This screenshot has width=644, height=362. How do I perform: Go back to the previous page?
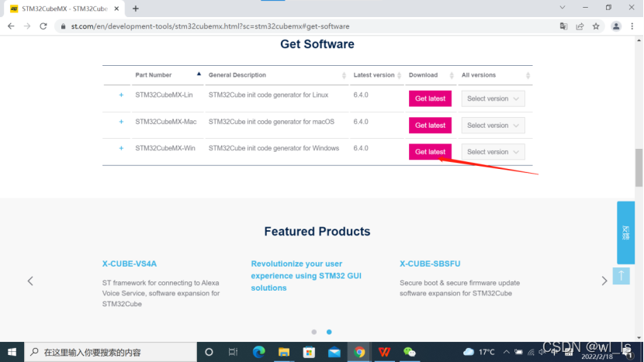click(x=11, y=26)
